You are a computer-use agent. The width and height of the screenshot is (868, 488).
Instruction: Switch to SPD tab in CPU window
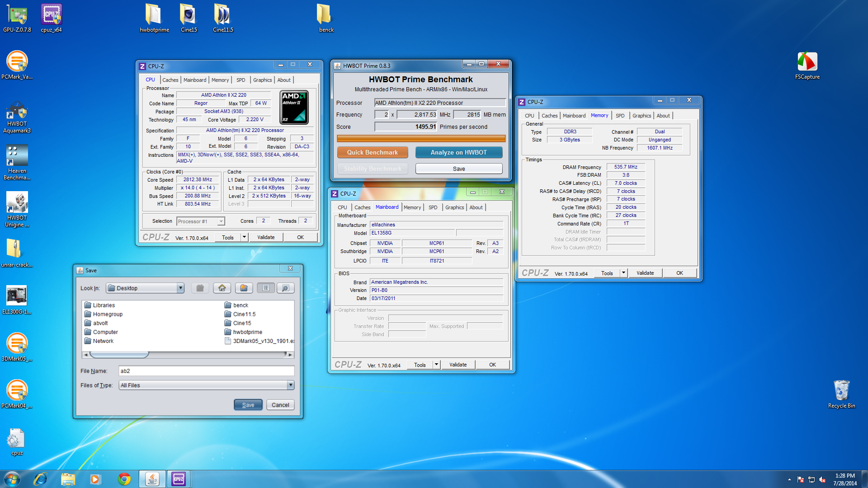click(x=241, y=80)
